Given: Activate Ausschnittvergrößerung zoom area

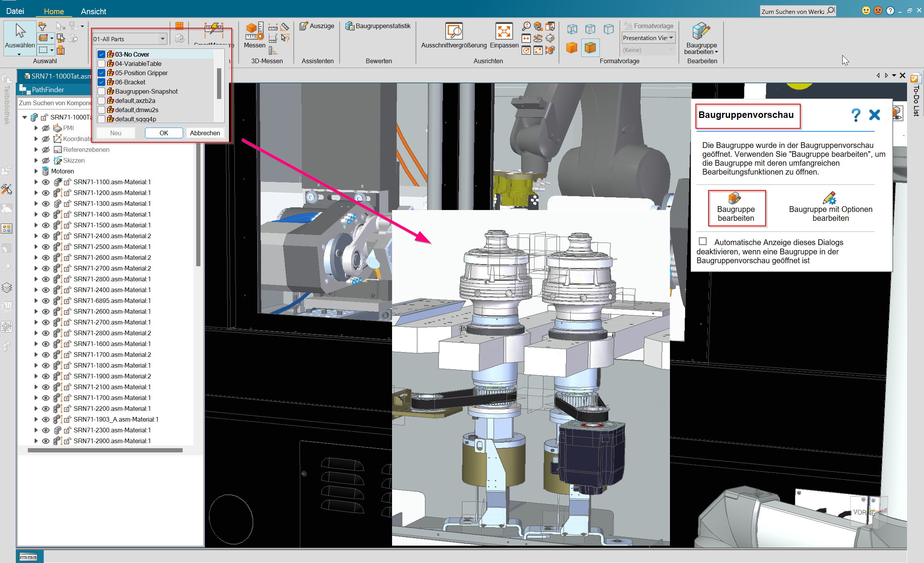Looking at the screenshot, I should (x=454, y=35).
